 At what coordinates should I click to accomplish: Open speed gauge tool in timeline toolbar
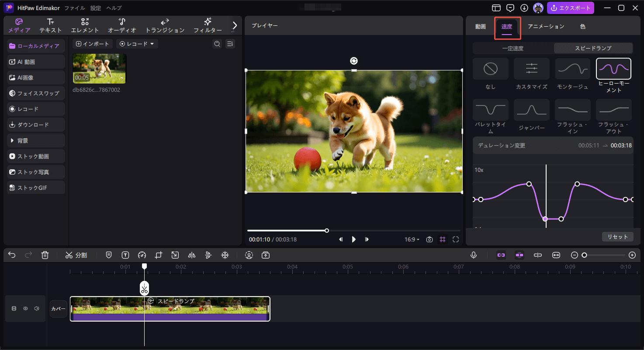click(x=142, y=255)
